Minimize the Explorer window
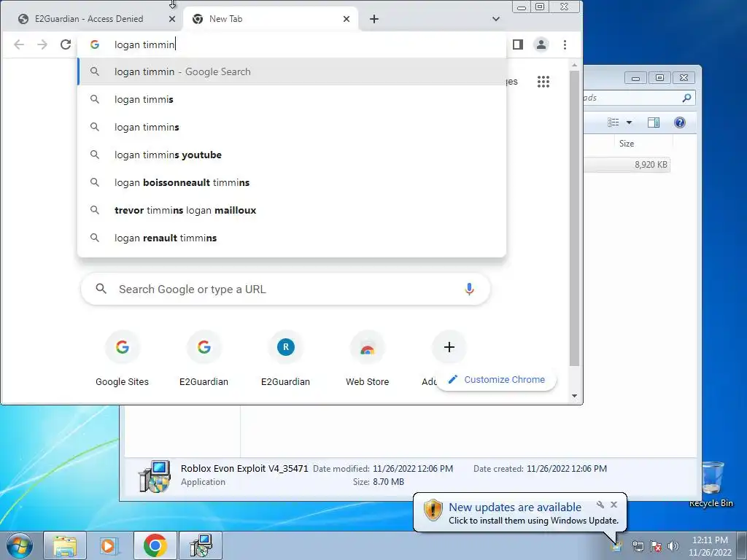 [635, 78]
